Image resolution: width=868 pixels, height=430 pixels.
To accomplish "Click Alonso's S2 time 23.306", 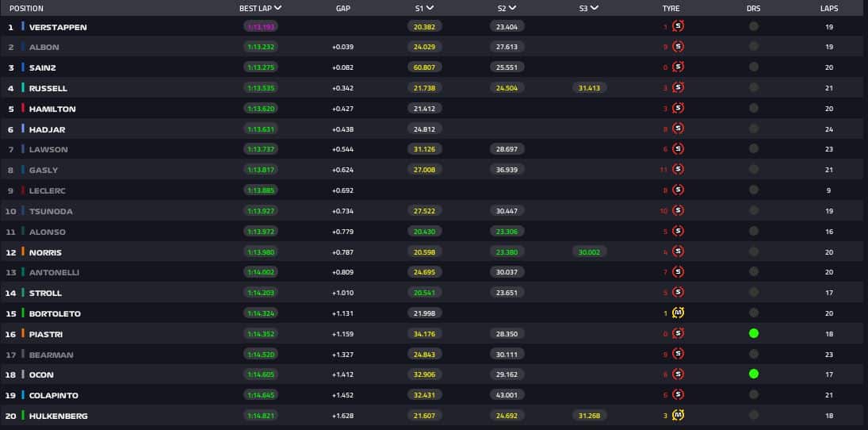I will click(507, 231).
